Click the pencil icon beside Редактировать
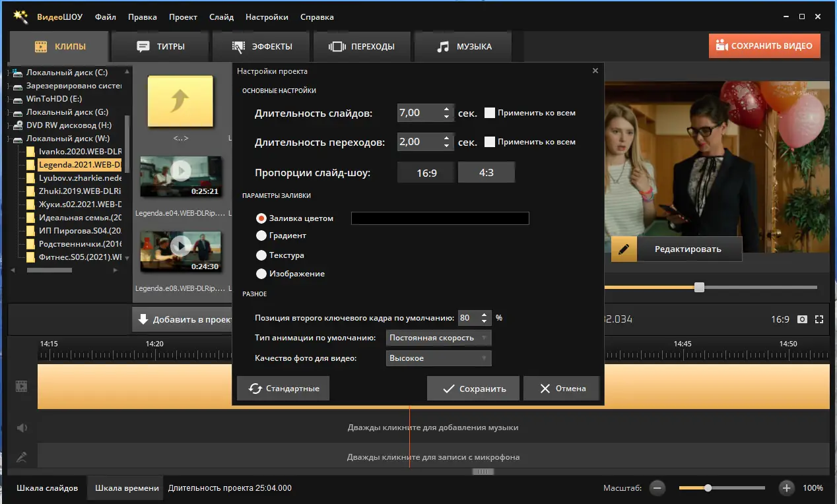837x504 pixels. coord(624,249)
